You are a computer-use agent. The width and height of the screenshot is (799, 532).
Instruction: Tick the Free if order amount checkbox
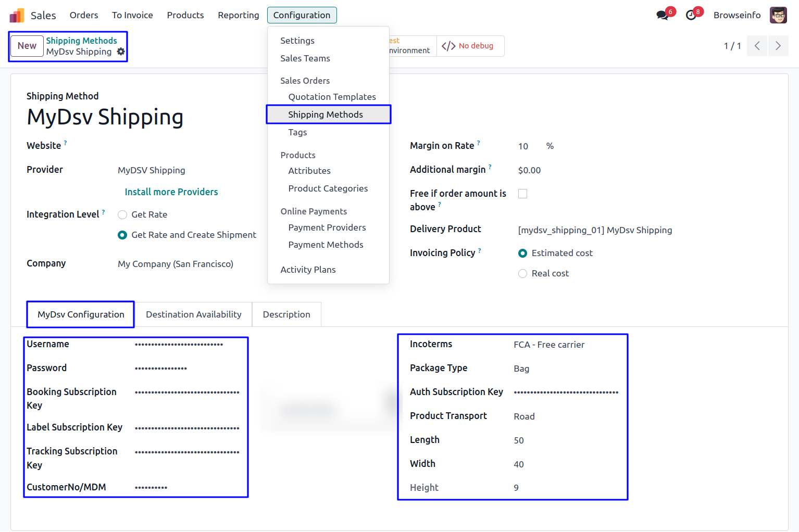pos(522,194)
